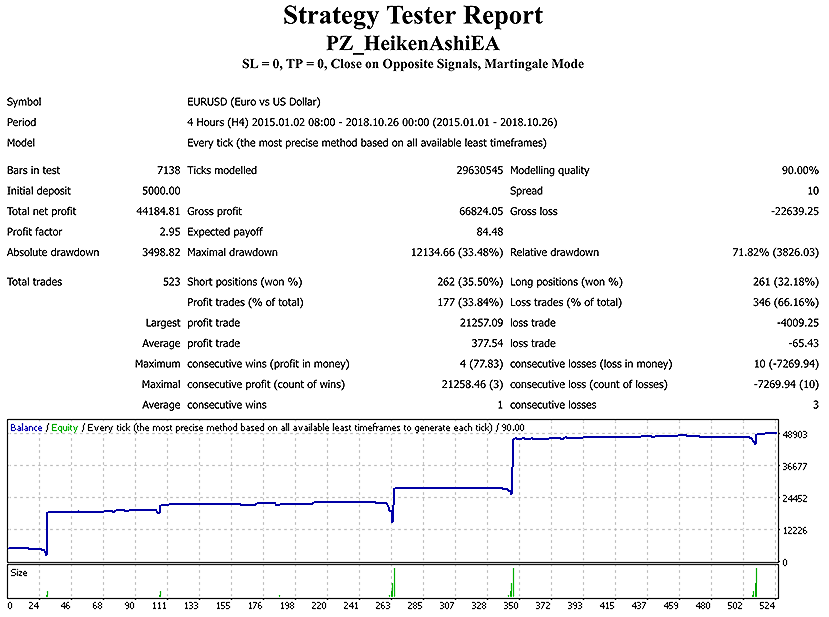Click average loss trade -65.43
Viewport: 829px width, 617px height.
pos(804,344)
